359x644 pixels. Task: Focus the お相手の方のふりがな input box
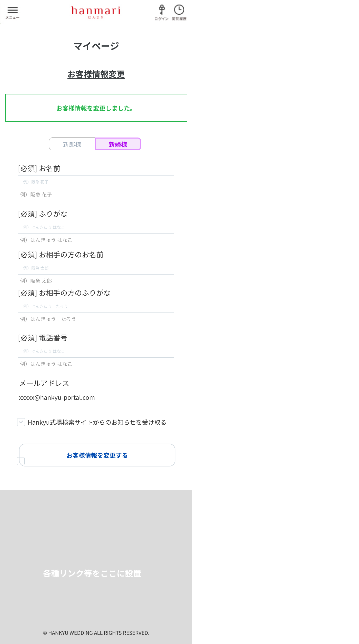coord(96,306)
